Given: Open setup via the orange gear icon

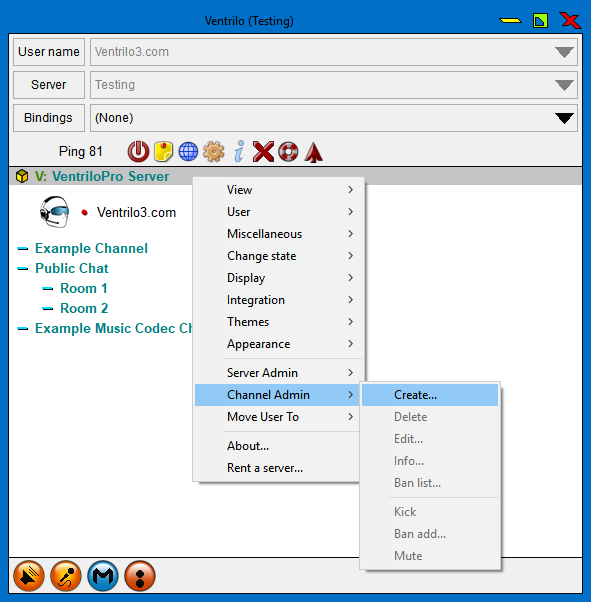Looking at the screenshot, I should (214, 151).
